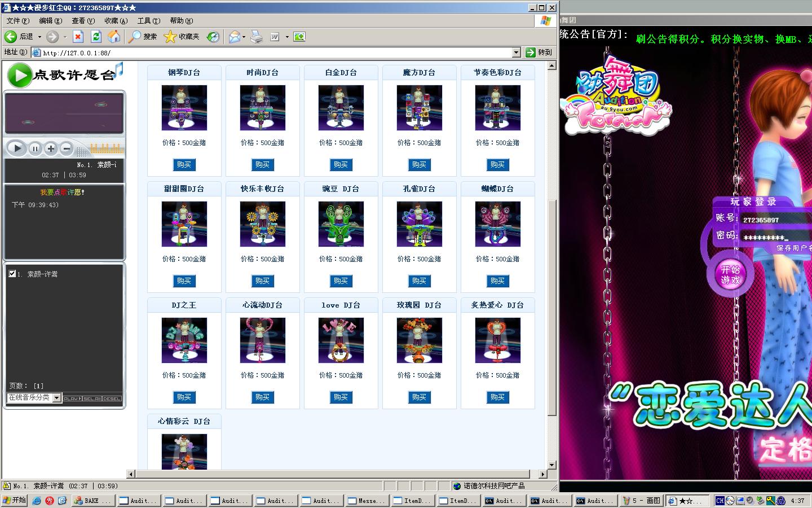Open the 工具(T) menu
Viewport: 812px width, 508px height.
click(148, 21)
